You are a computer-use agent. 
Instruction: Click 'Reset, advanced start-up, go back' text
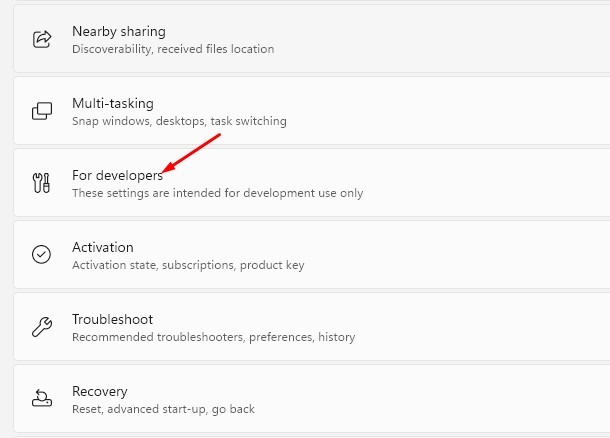163,409
